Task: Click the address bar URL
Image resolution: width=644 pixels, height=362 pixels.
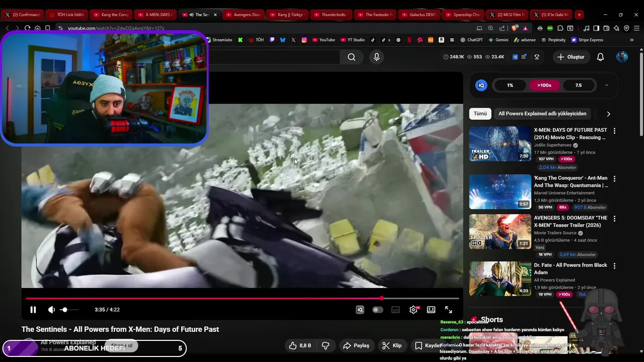Action: point(116,28)
